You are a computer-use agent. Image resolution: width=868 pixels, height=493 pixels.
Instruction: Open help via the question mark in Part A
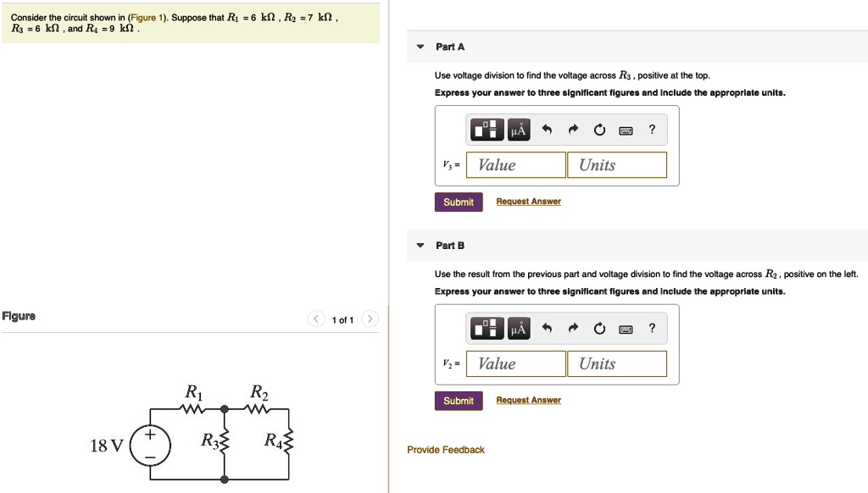point(651,129)
